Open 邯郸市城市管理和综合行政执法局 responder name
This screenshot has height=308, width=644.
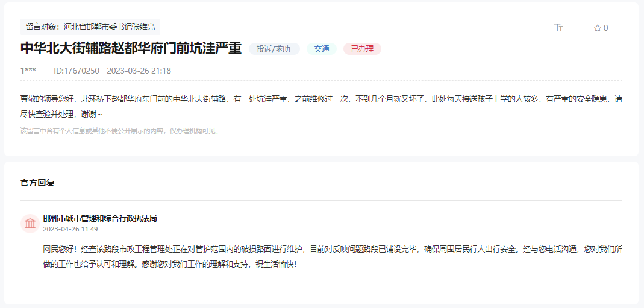tap(100, 218)
